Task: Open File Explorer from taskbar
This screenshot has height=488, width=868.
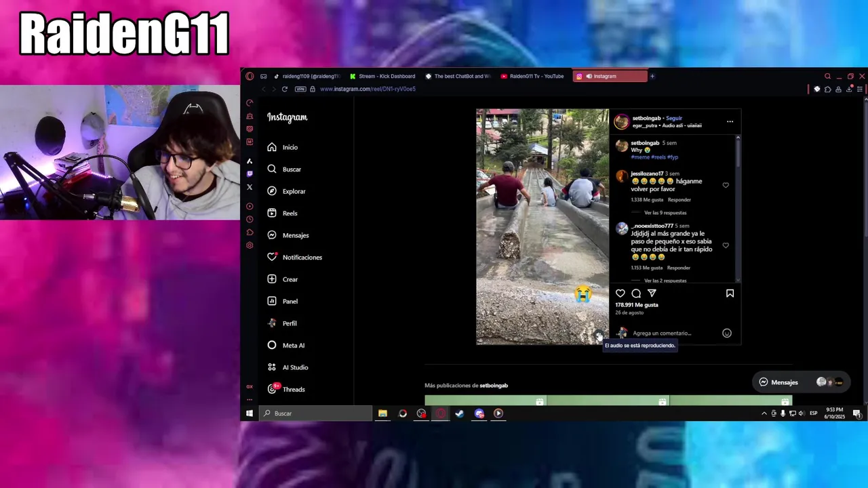Action: pos(382,413)
